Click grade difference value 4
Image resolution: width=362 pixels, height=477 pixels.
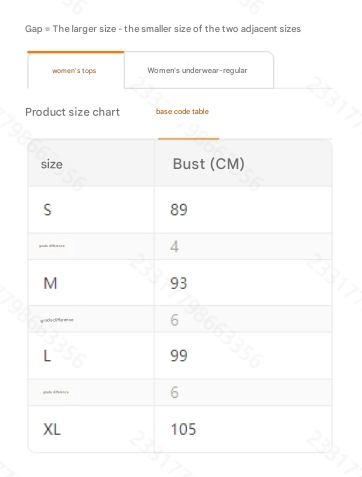175,247
